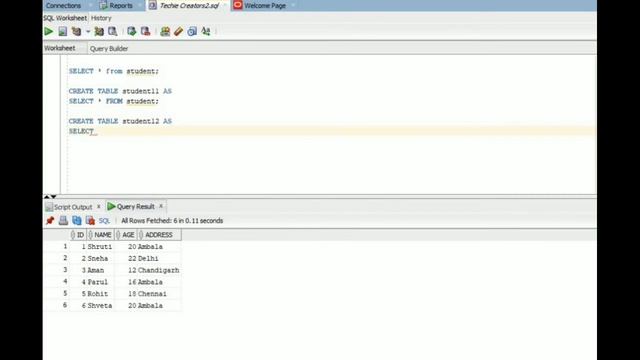640x360 pixels.
Task: Click the SQL Tuning Advisor icon
Action: click(113, 31)
